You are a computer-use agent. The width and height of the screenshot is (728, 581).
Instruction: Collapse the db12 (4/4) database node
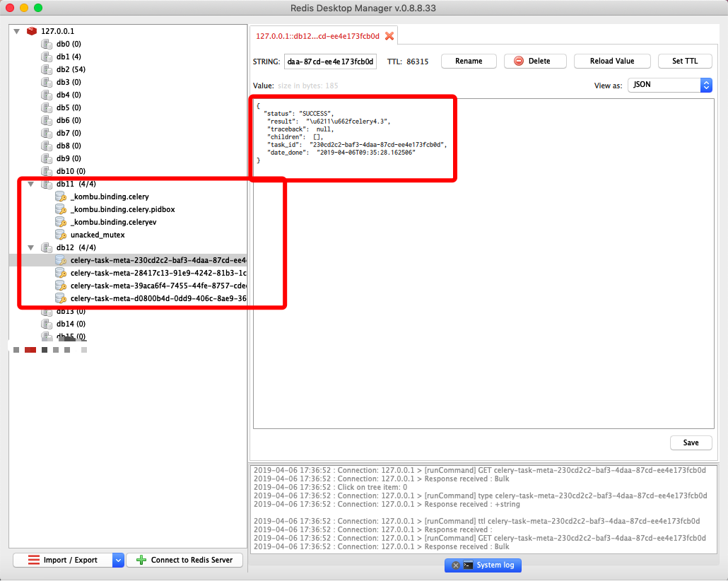pos(30,247)
